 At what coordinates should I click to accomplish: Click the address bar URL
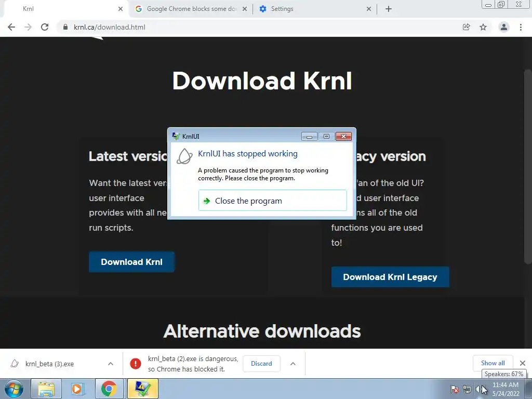pyautogui.click(x=110, y=27)
